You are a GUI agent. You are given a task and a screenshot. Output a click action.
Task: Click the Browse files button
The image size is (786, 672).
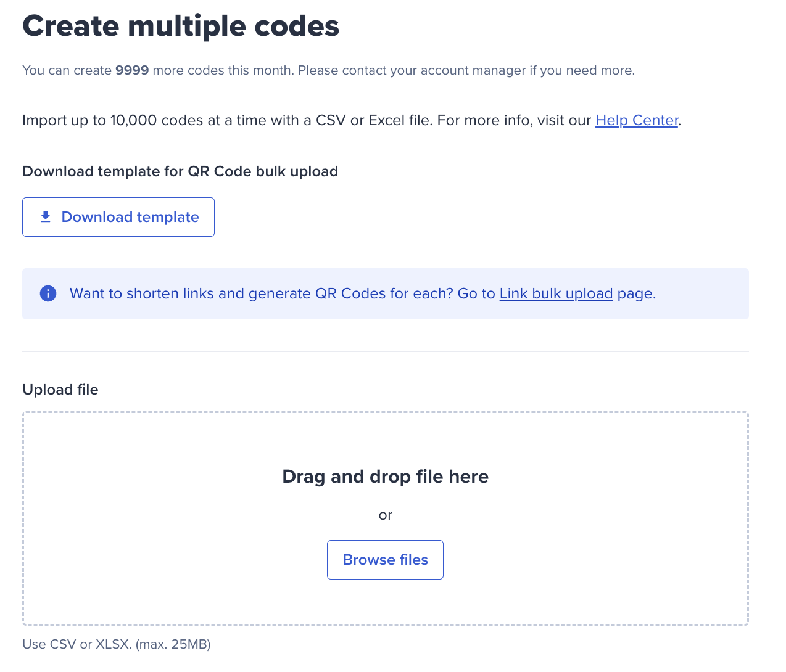coord(385,560)
